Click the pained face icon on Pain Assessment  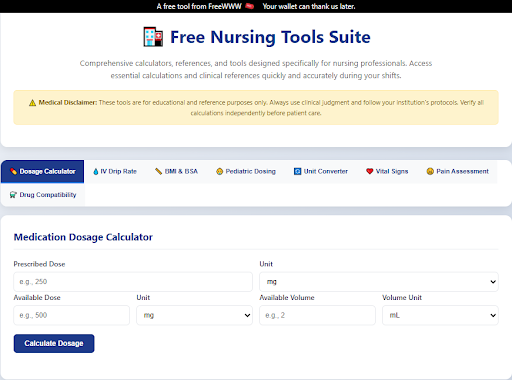click(x=430, y=171)
